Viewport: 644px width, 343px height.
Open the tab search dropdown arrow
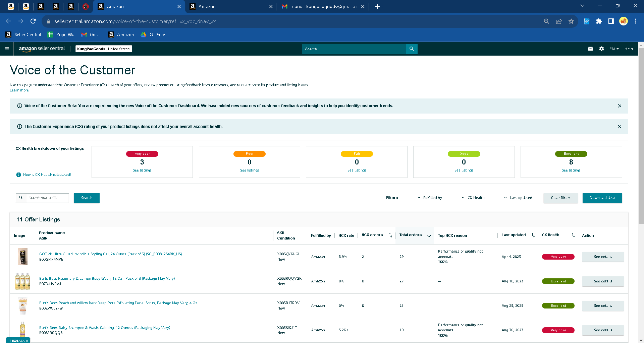(x=582, y=6)
